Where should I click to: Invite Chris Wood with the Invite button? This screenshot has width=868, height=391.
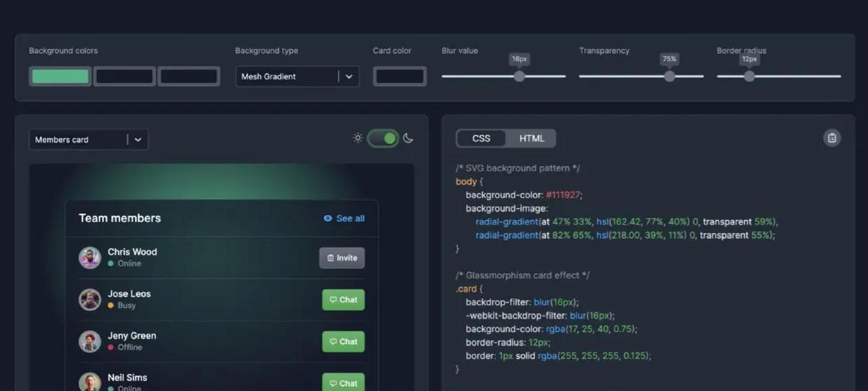tap(342, 258)
